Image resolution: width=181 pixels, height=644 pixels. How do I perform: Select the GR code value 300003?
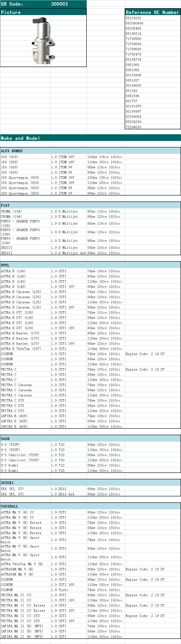point(59,4)
